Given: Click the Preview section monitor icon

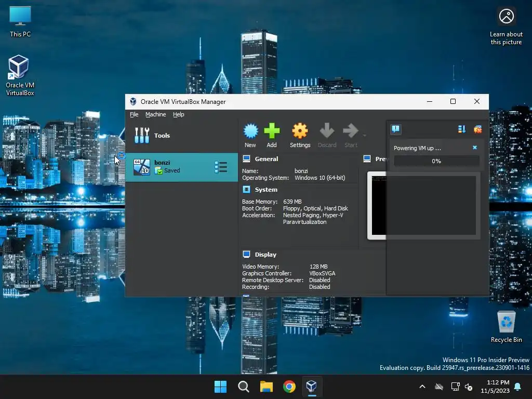Looking at the screenshot, I should tap(367, 159).
